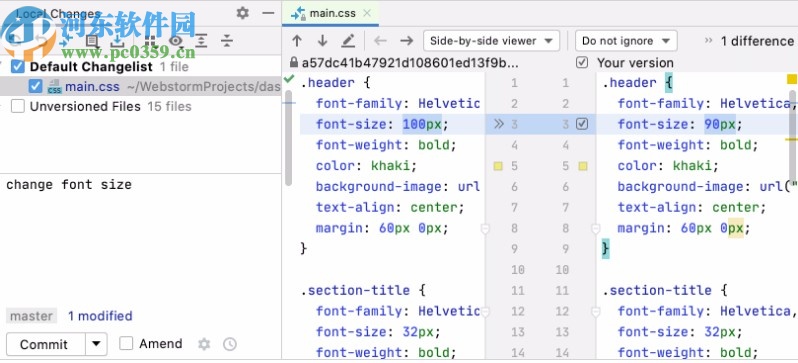Check Unversioned Files checkbox
798x363 pixels.
18,106
